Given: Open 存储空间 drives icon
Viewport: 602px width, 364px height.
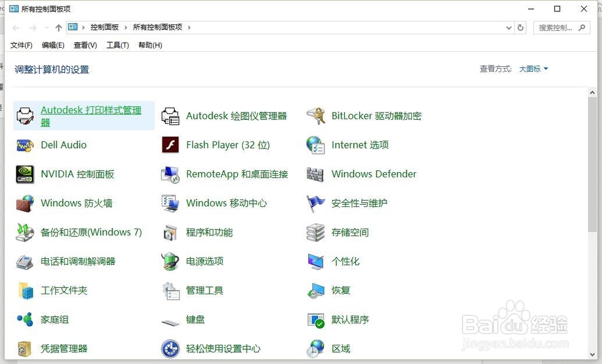Looking at the screenshot, I should (315, 232).
